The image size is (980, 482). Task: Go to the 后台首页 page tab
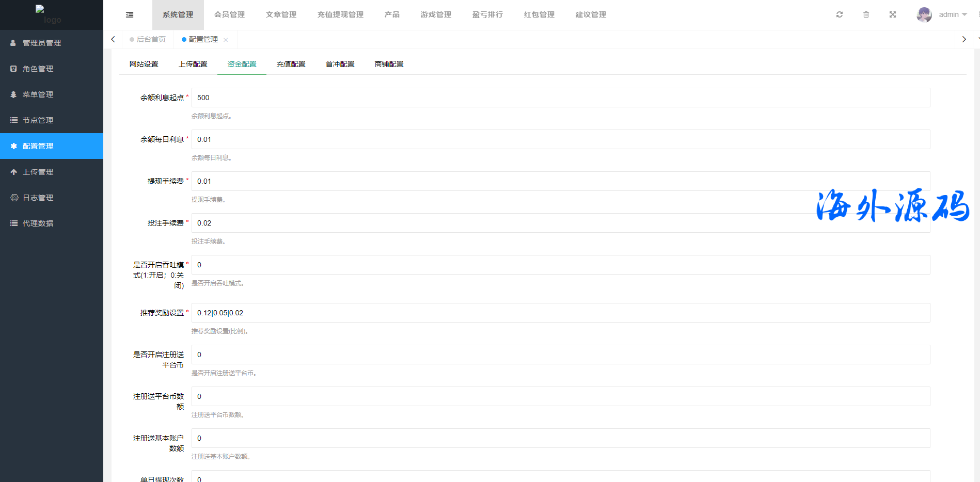151,39
